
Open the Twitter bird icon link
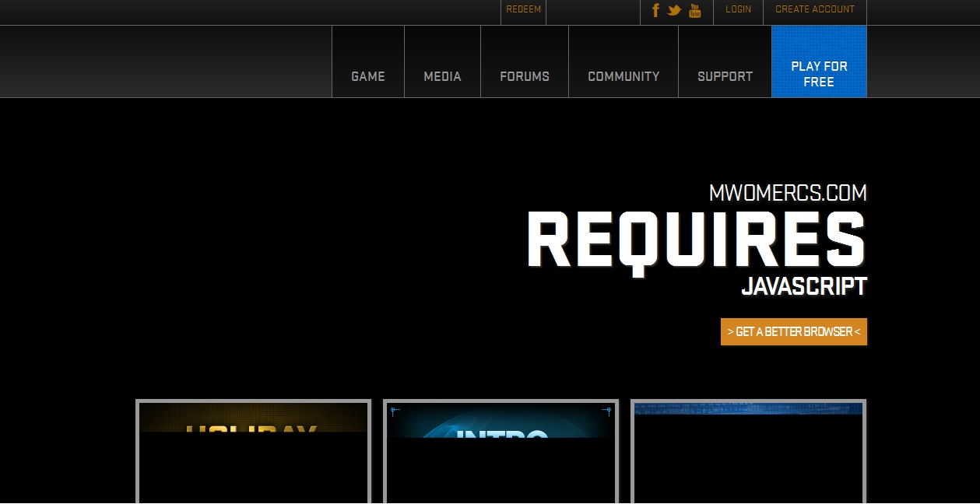(674, 10)
